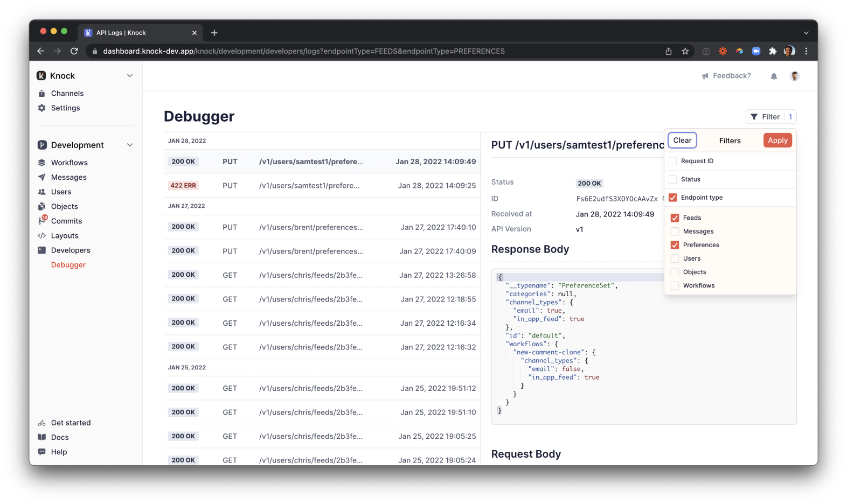Click the Get started icon
The height and width of the screenshot is (504, 847).
41,423
